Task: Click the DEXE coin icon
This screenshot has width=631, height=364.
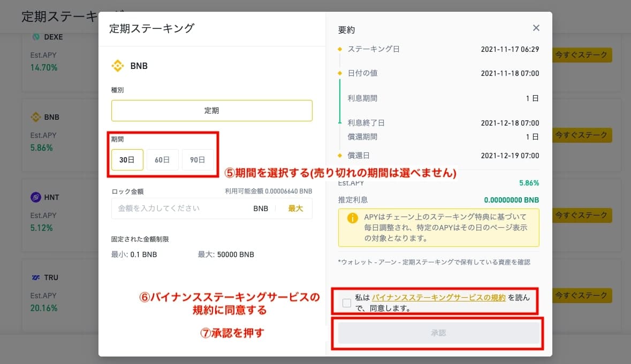Action: click(36, 37)
